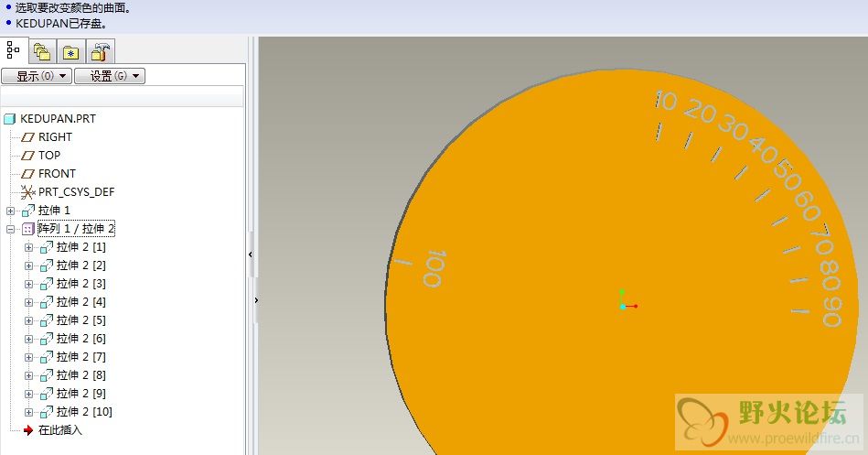The height and width of the screenshot is (455, 868).
Task: Select 拉伸 2 [1] pattern member
Action: [80, 246]
